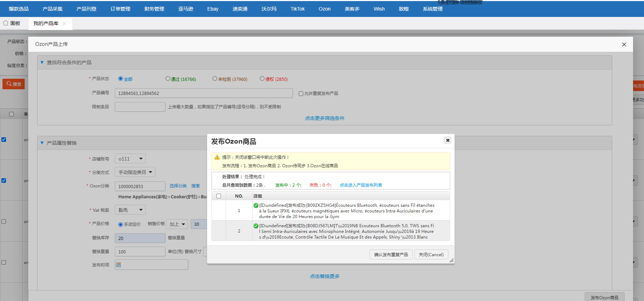This screenshot has width=644, height=301.
Task: Click the 发布Ozon商品 button at bottom
Action: [x=604, y=297]
